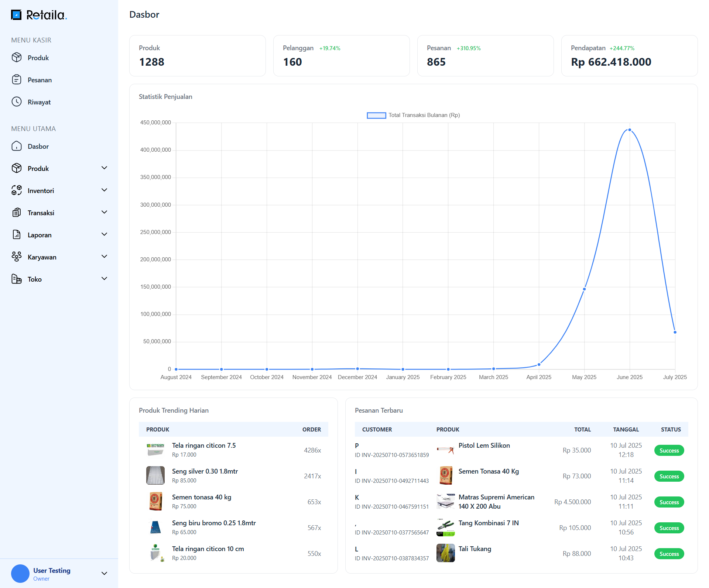Click the Riwayat clock icon
The width and height of the screenshot is (709, 588).
17,102
